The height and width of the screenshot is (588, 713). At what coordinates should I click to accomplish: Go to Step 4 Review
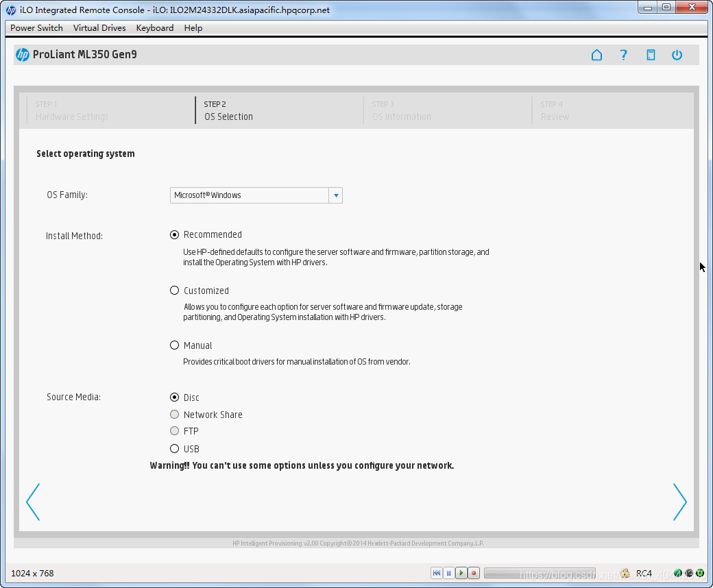(x=555, y=110)
